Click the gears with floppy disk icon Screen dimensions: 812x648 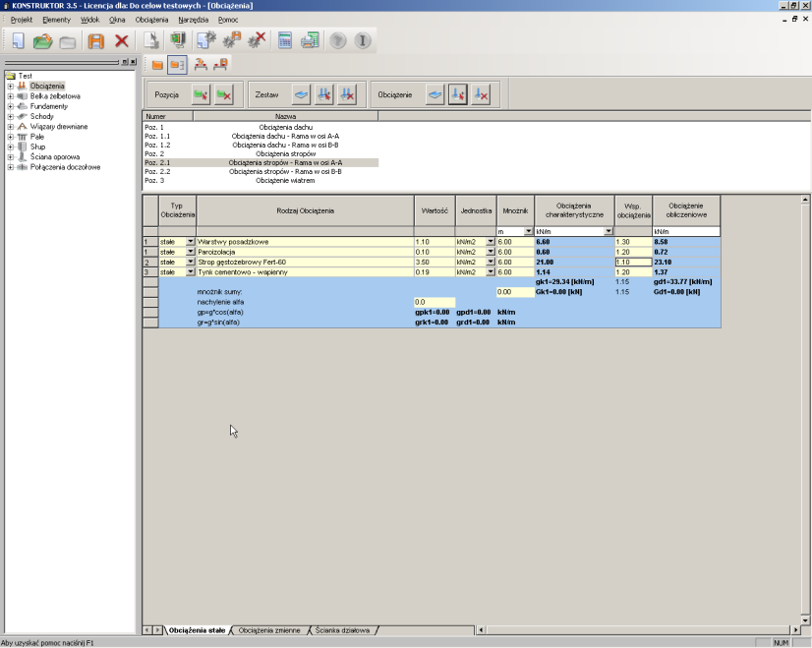[x=231, y=40]
